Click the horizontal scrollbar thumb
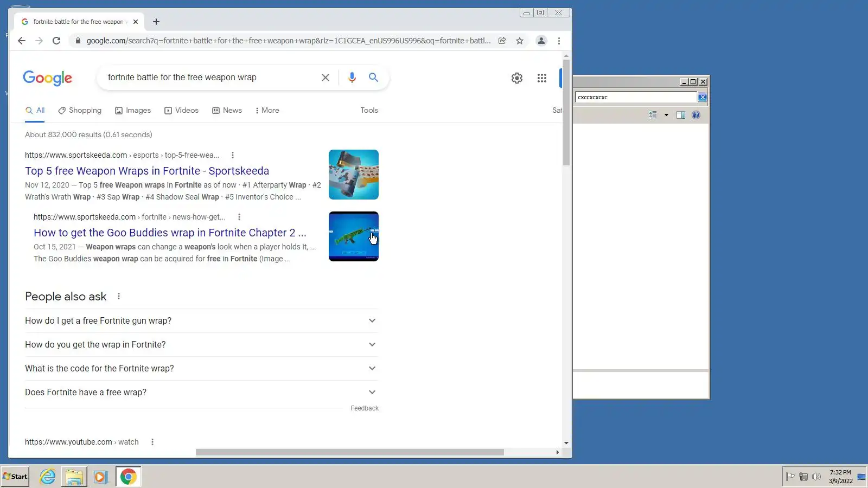 350,452
